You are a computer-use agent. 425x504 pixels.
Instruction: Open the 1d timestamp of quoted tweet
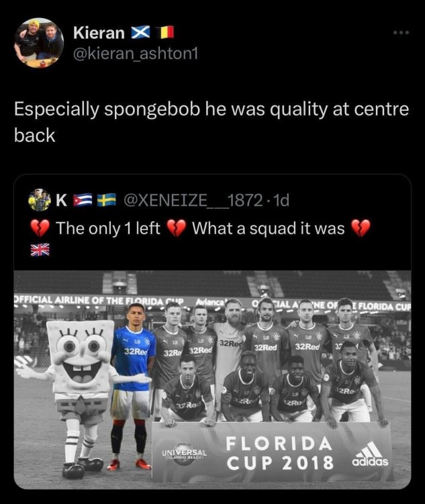[278, 200]
